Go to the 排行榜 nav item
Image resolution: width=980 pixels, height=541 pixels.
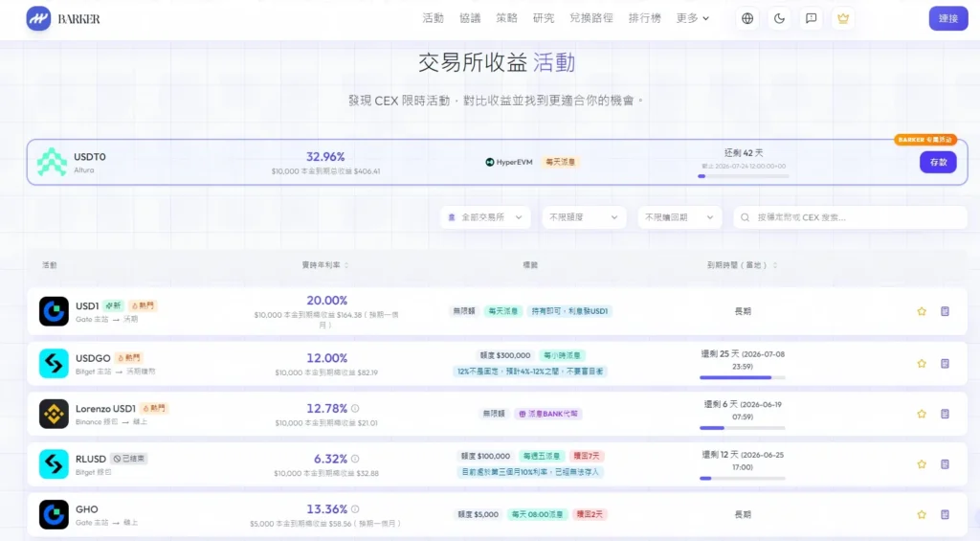(644, 19)
